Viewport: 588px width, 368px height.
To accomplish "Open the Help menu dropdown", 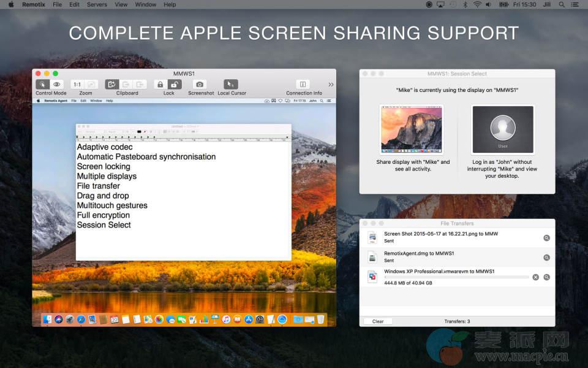I will (x=170, y=4).
